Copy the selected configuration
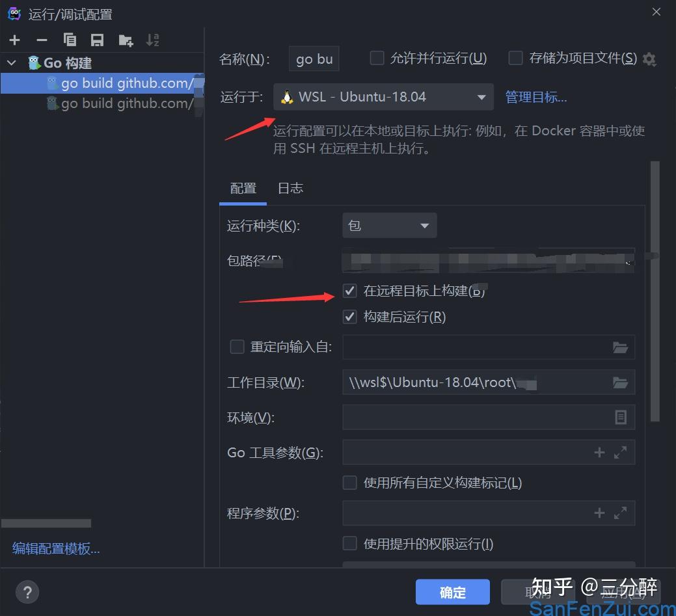 click(x=70, y=40)
